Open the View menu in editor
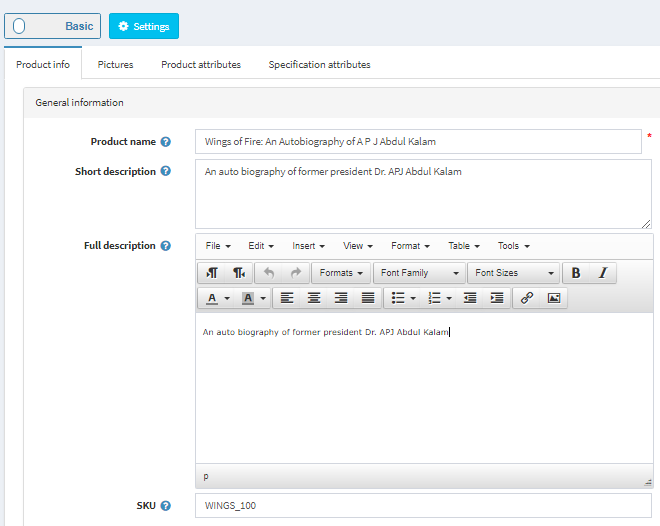This screenshot has height=526, width=660. click(x=358, y=246)
